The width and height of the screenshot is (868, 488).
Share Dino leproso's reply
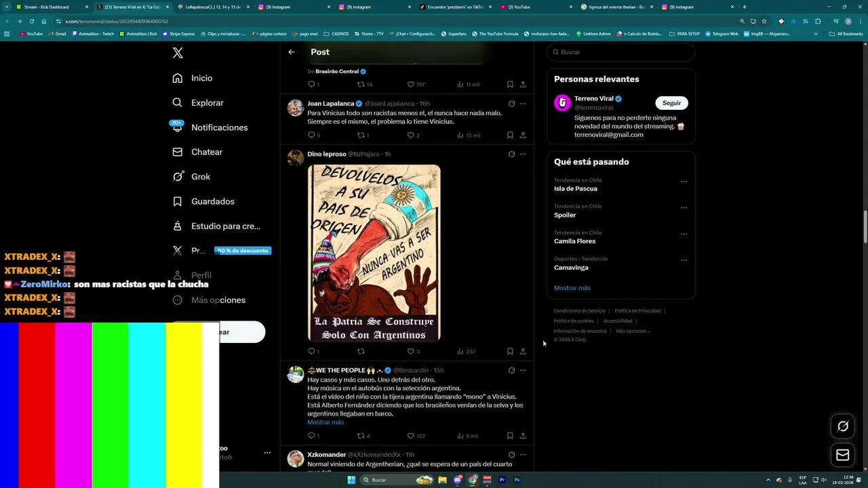point(523,351)
